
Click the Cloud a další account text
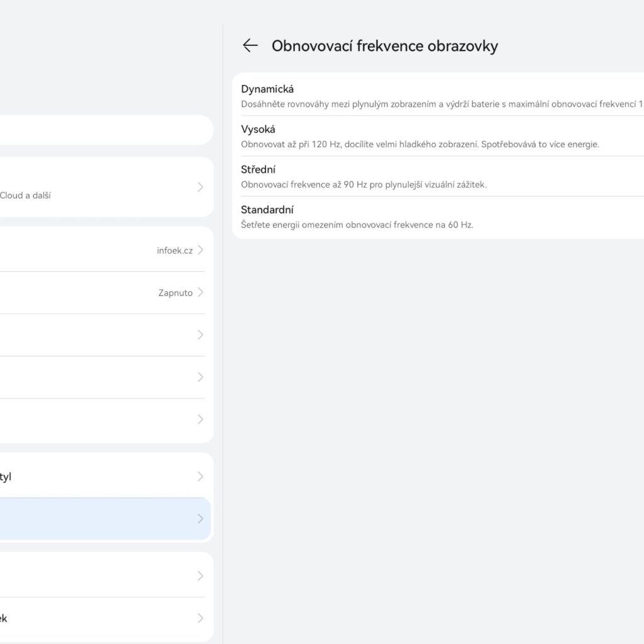pyautogui.click(x=25, y=196)
